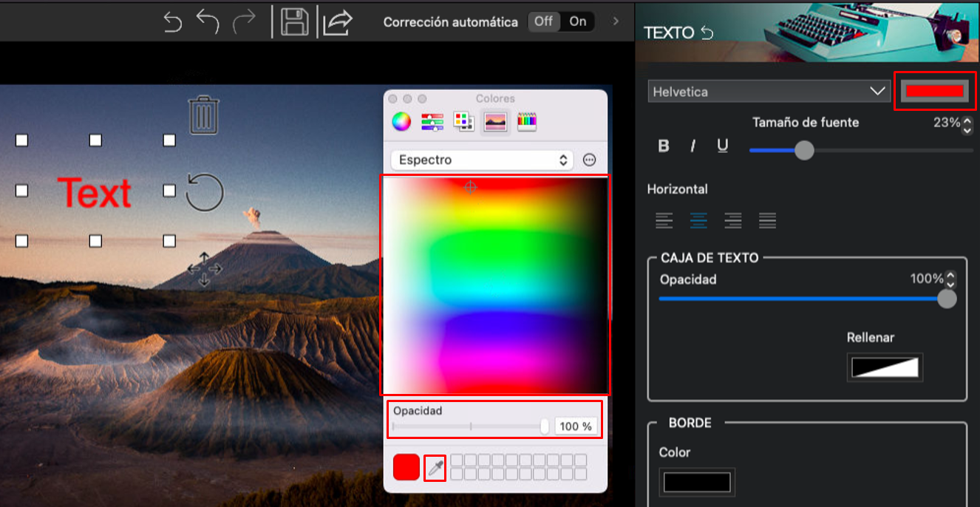Open the BORDE Color black swatch

point(697,483)
